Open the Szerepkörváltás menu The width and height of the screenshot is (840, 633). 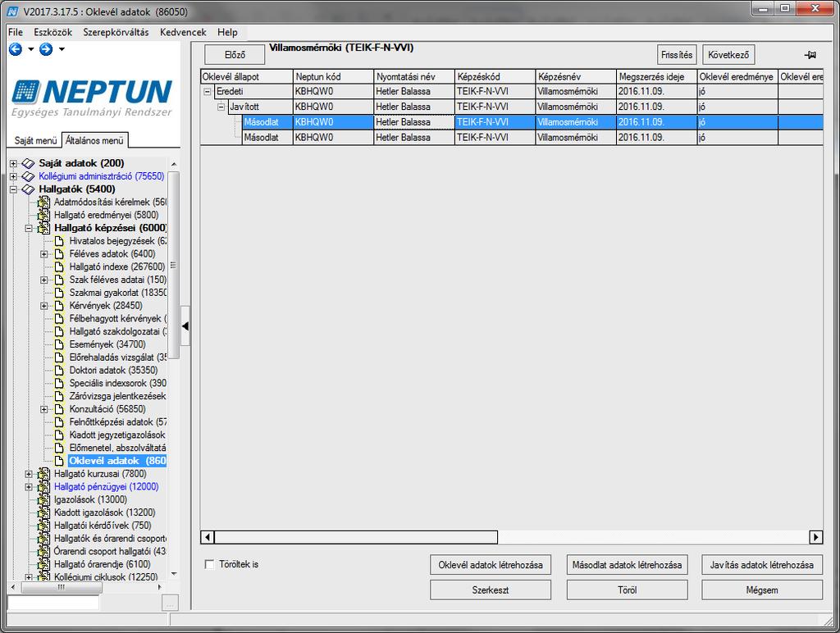[x=116, y=32]
